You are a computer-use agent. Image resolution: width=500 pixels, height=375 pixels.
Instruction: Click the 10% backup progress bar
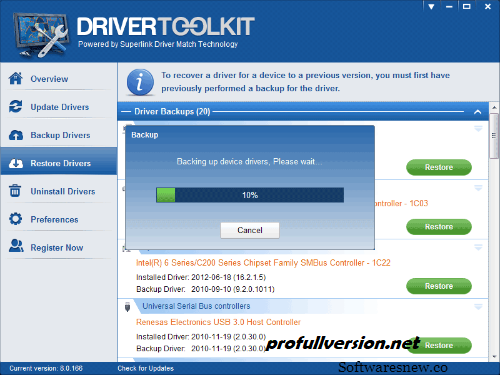pyautogui.click(x=250, y=195)
